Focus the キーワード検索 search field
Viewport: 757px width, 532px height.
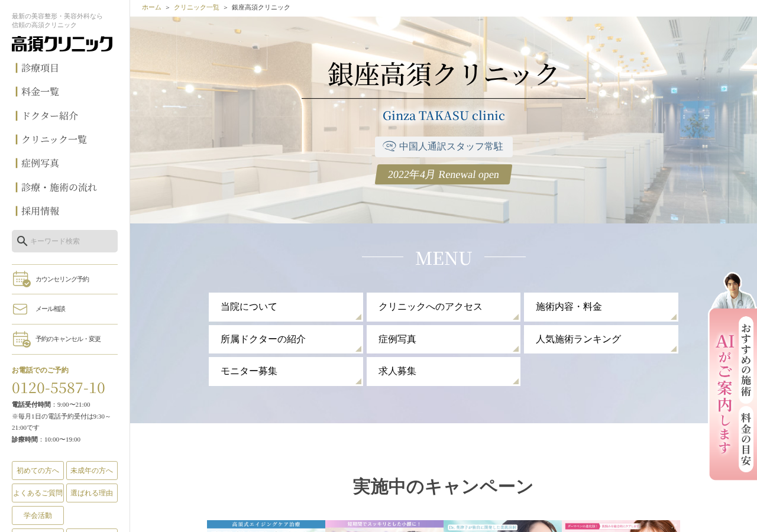pyautogui.click(x=64, y=241)
